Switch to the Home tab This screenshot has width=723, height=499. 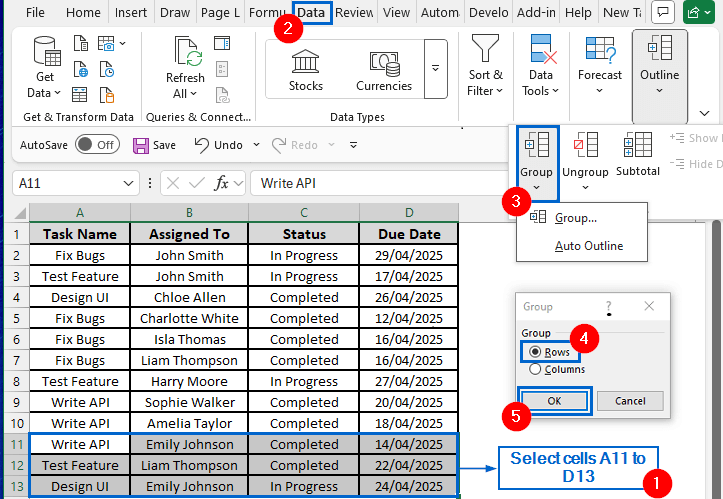coord(83,12)
